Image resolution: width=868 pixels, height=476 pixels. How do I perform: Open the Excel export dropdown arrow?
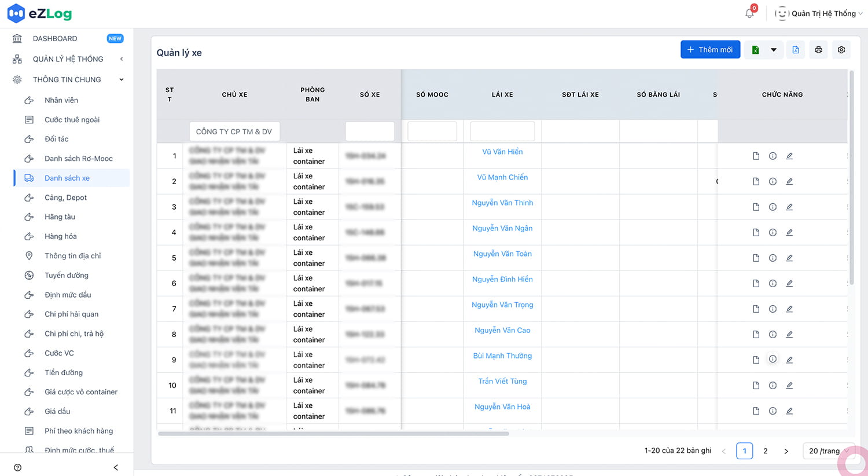click(774, 50)
